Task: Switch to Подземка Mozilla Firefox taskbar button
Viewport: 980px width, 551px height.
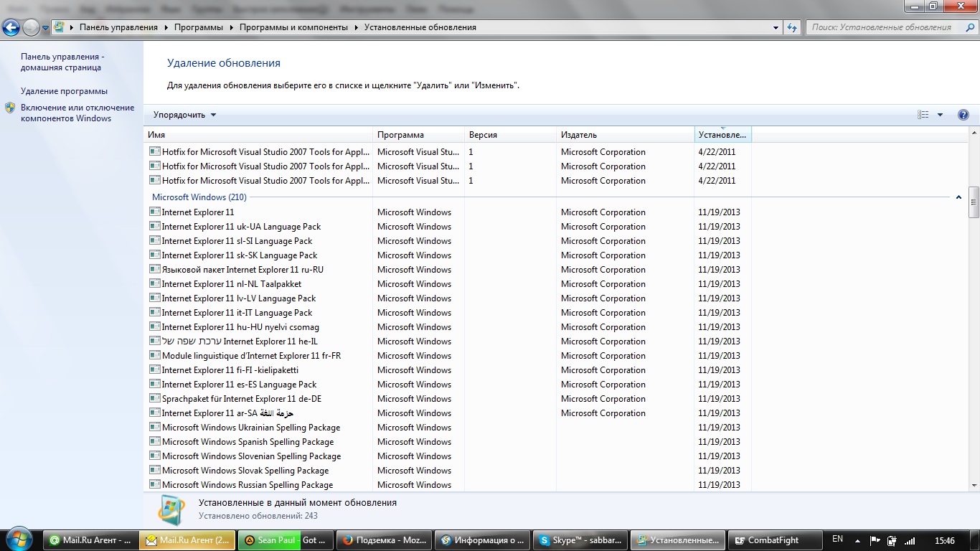Action: tap(384, 540)
